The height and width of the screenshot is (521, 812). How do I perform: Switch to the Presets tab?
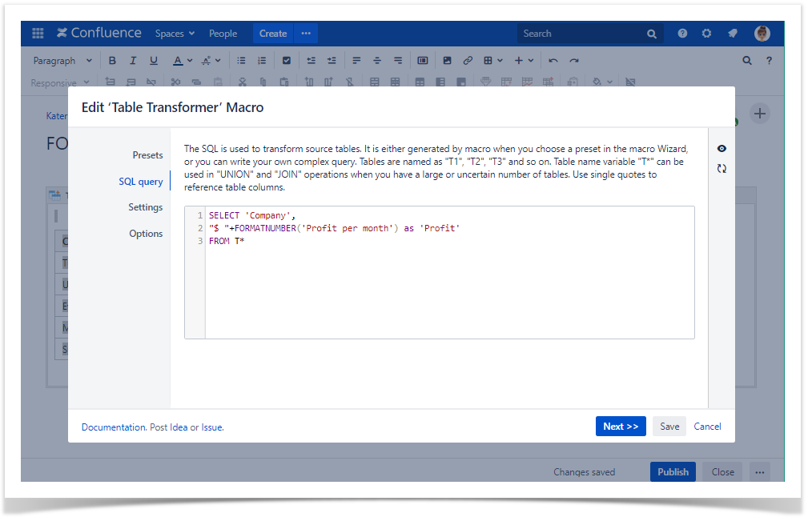coord(147,155)
